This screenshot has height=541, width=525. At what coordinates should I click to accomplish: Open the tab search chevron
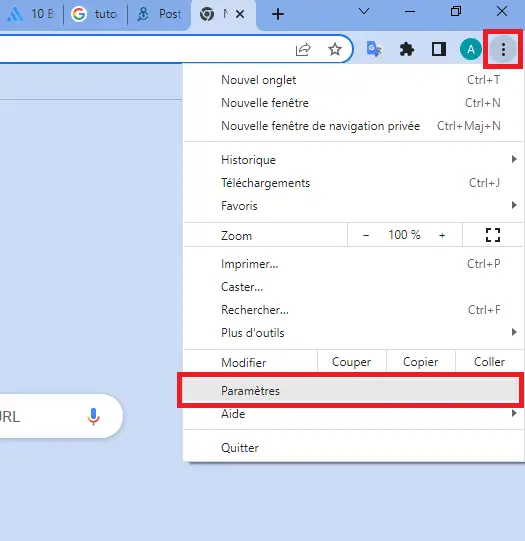tap(364, 12)
